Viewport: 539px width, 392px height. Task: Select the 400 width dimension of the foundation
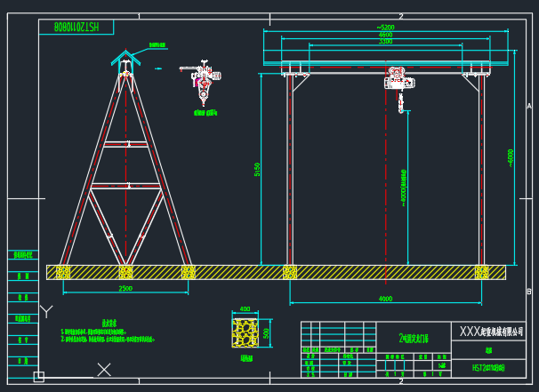(245, 309)
